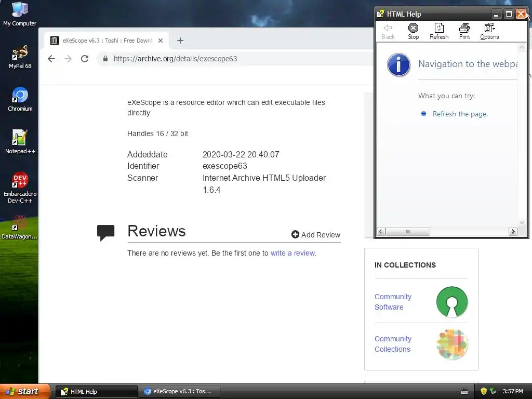Click the blue information icon in HTML Help
Screen dimensions: 532x399
(x=398, y=64)
